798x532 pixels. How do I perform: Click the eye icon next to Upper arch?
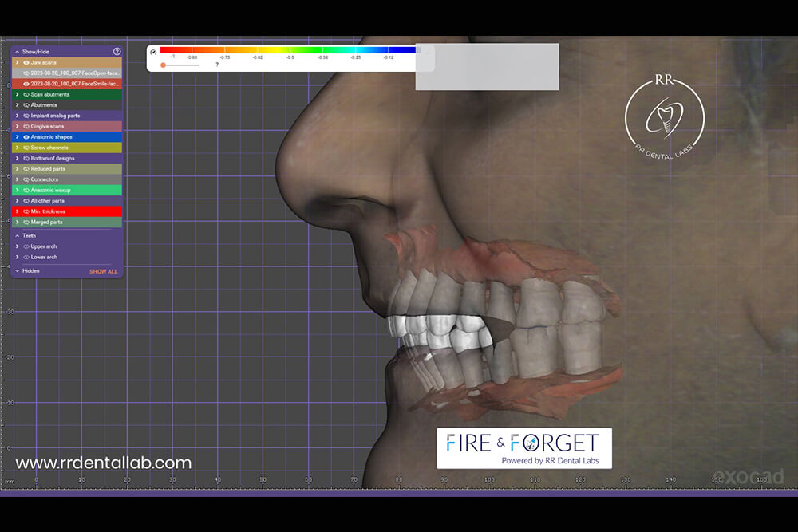point(26,246)
